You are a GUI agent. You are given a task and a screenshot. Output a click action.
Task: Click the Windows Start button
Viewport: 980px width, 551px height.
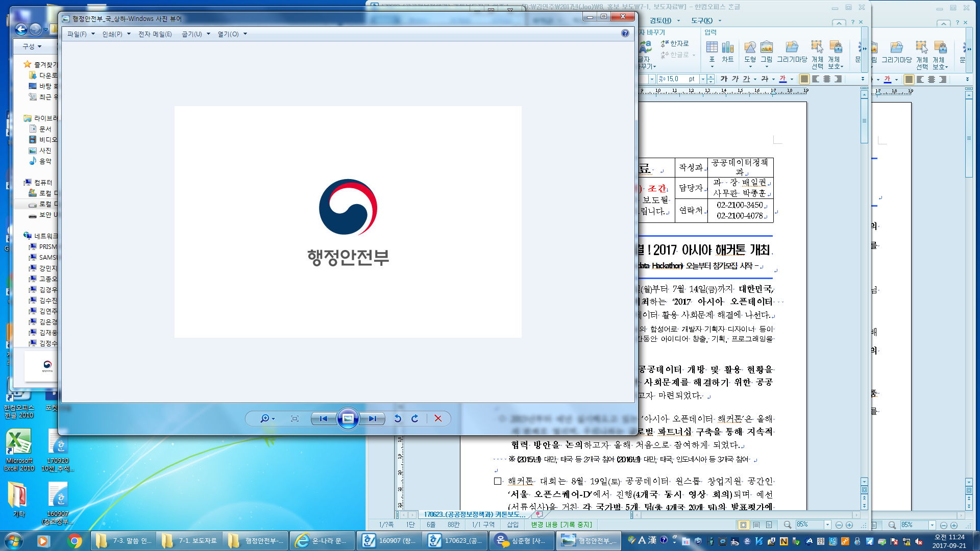pos(14,540)
